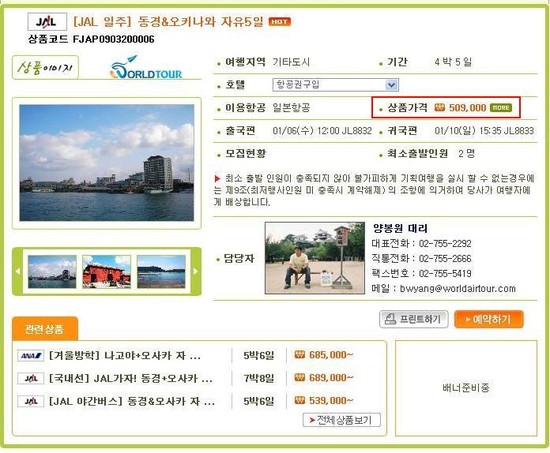Click the dropdown arrow of 항공권구입 box
The image size is (550, 453).
click(391, 85)
